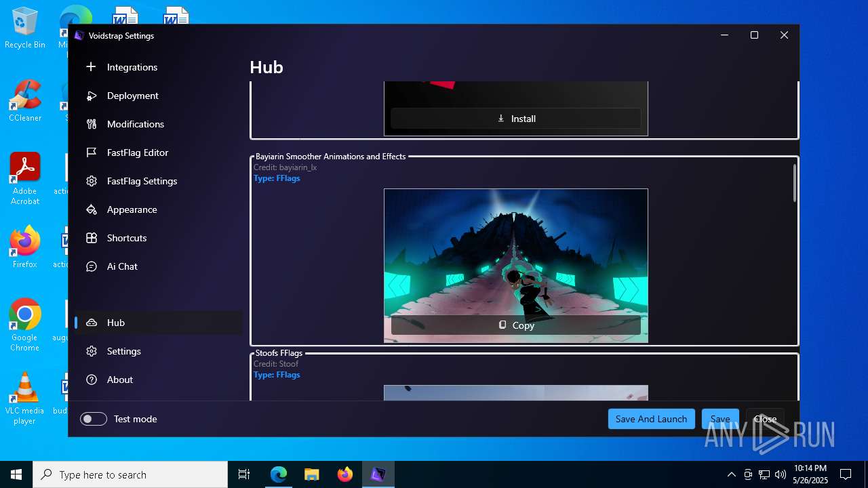Open Task View on the taskbar

[244, 474]
